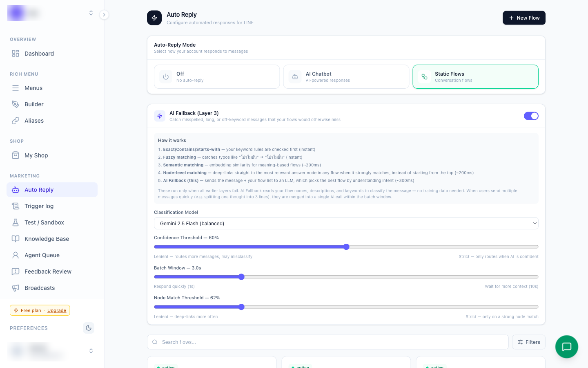588x368 pixels.
Task: Open the Builder page
Action: (52, 104)
